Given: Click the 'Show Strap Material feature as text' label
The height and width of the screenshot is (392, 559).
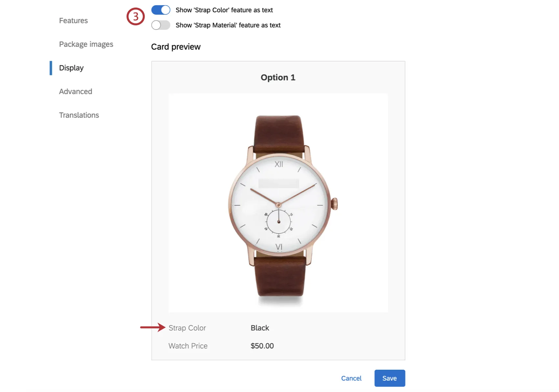Looking at the screenshot, I should point(228,25).
